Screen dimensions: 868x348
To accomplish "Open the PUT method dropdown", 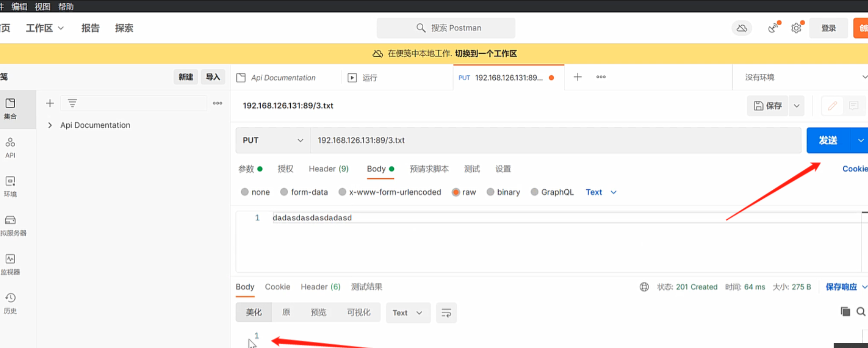I will 273,140.
